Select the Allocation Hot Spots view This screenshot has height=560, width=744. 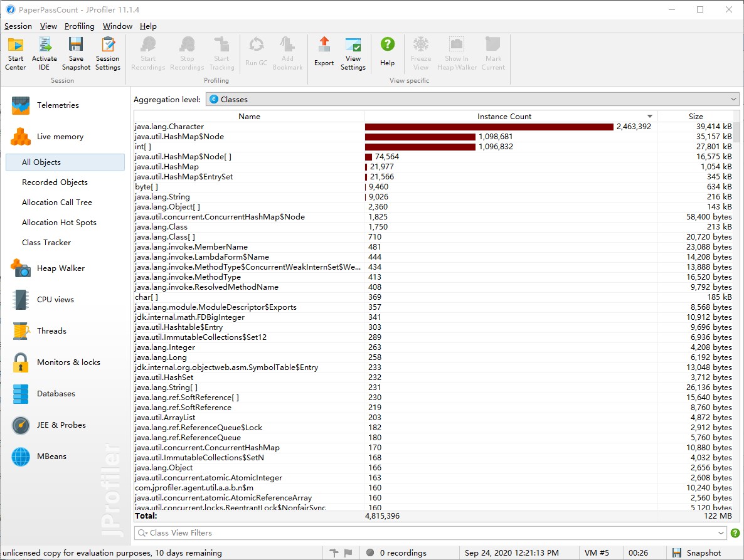[65, 223]
